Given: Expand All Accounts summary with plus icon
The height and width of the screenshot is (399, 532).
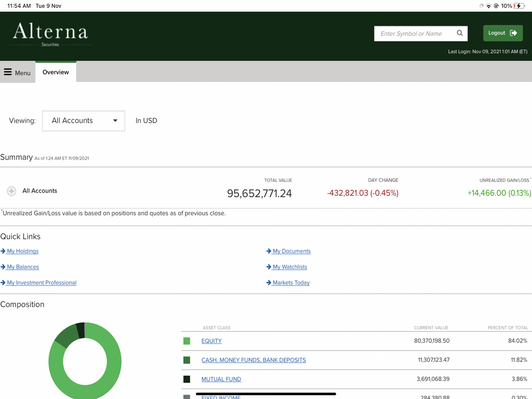Looking at the screenshot, I should [x=11, y=191].
